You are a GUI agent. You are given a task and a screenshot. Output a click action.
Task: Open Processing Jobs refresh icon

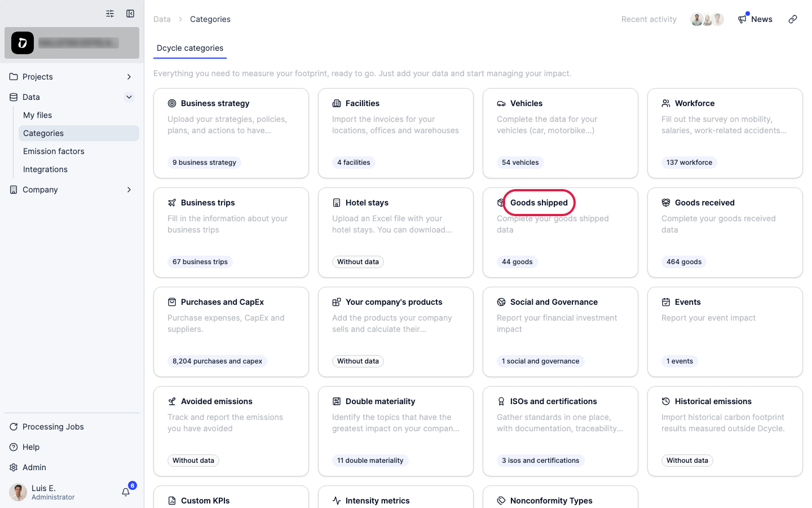pyautogui.click(x=14, y=427)
